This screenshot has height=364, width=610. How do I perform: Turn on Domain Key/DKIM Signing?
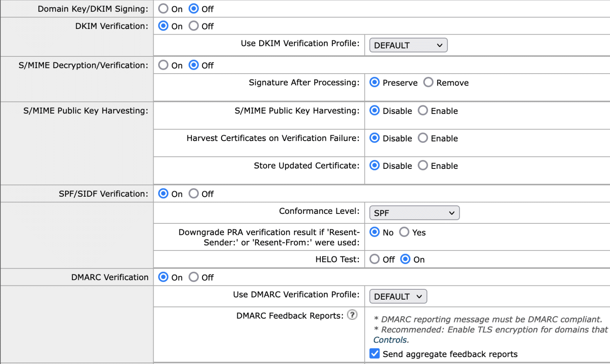(x=163, y=9)
